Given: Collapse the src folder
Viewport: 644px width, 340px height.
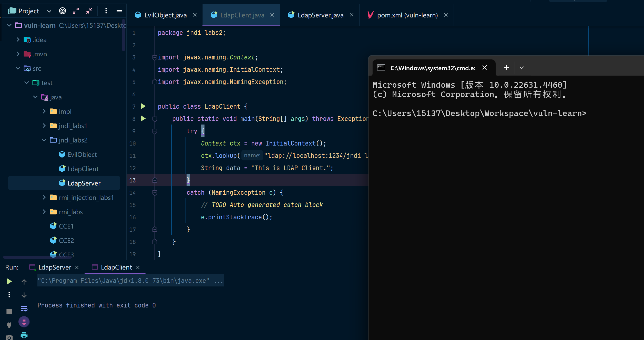Looking at the screenshot, I should coord(18,68).
